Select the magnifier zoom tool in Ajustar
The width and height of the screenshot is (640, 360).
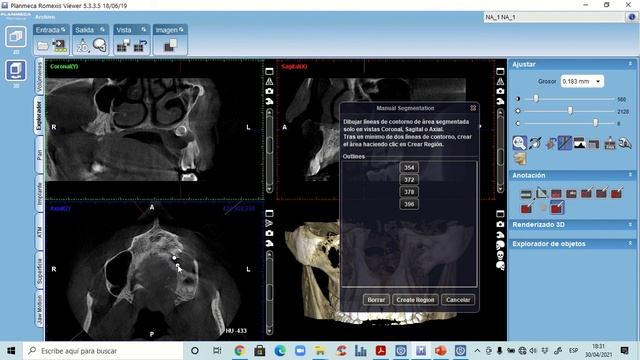[x=519, y=143]
